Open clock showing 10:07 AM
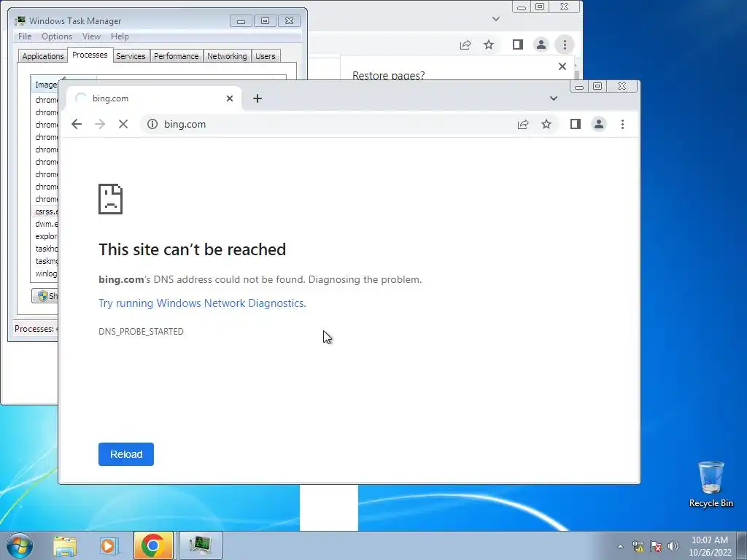The width and height of the screenshot is (747, 560). [710, 546]
